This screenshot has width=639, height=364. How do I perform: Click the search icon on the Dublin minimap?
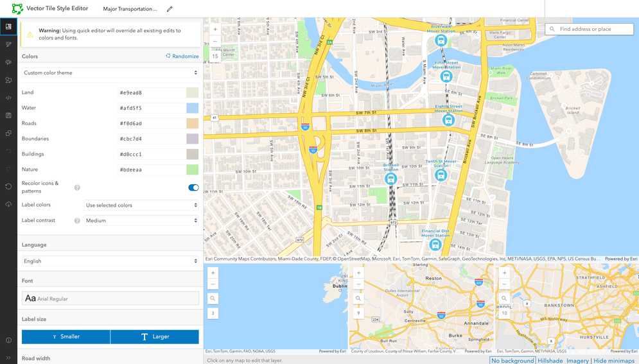213,299
